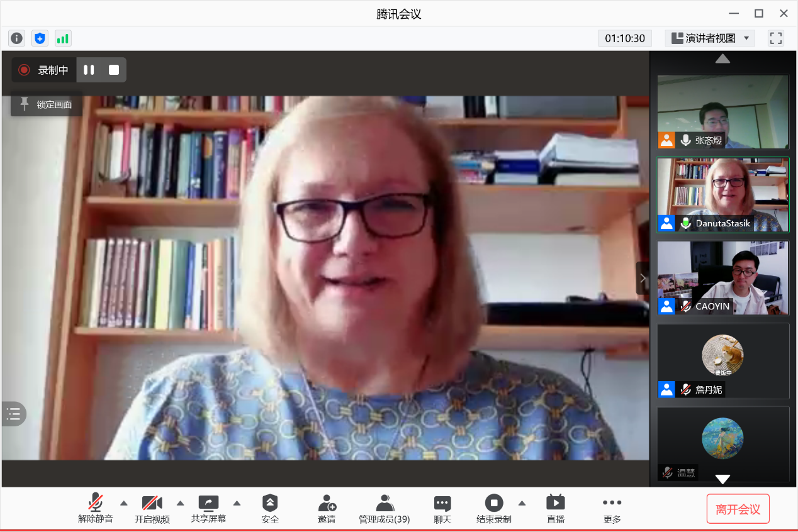Open the Security (安全) options
798x532 pixels.
click(x=270, y=509)
